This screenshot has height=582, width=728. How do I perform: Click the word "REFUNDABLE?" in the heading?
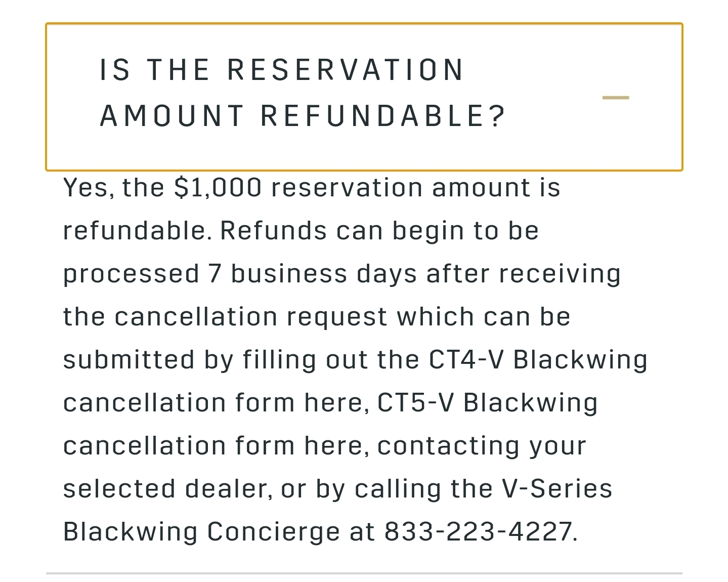tap(382, 116)
